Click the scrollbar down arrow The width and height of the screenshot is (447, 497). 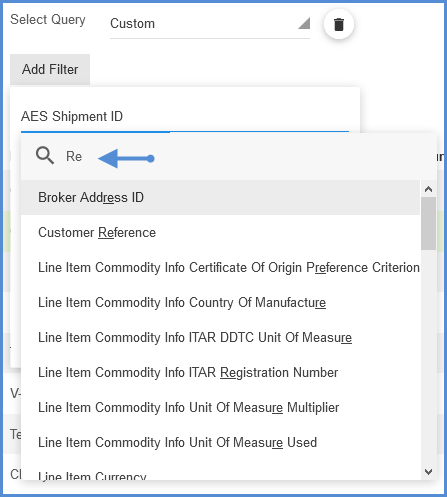pos(428,472)
